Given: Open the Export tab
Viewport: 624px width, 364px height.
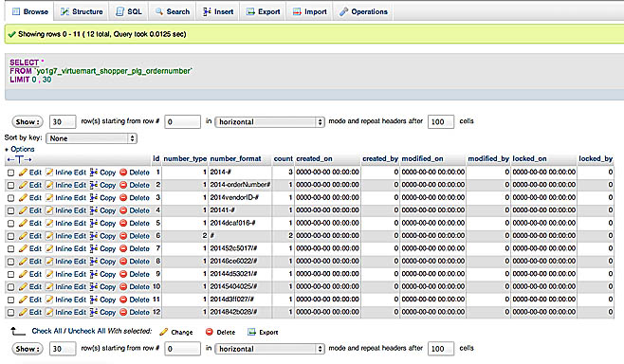Looking at the screenshot, I should tap(263, 11).
